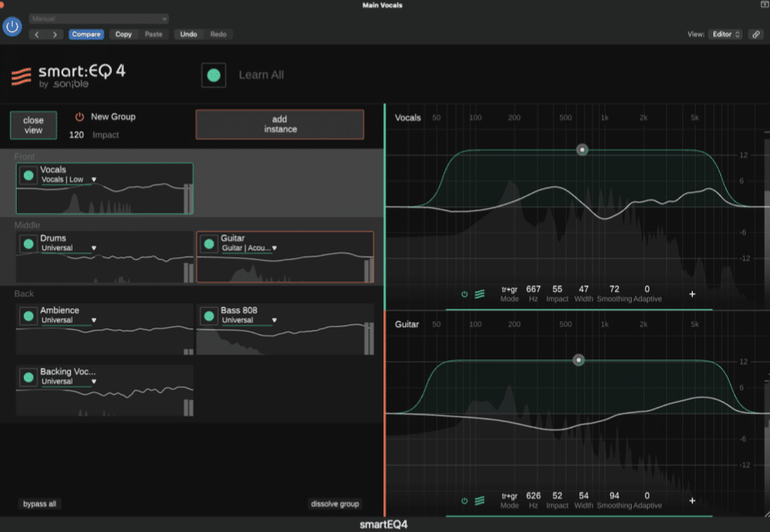Click the Vocals Smoothing value 72
This screenshot has width=770, height=532.
click(x=614, y=289)
